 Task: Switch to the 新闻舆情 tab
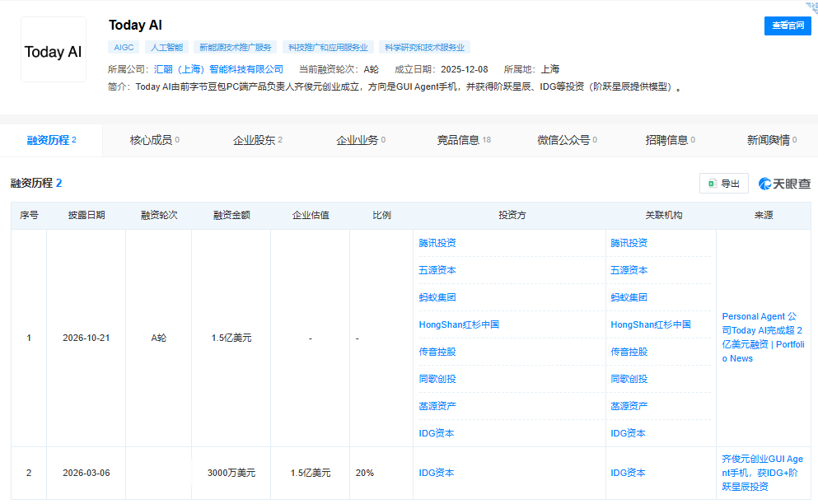(772, 140)
